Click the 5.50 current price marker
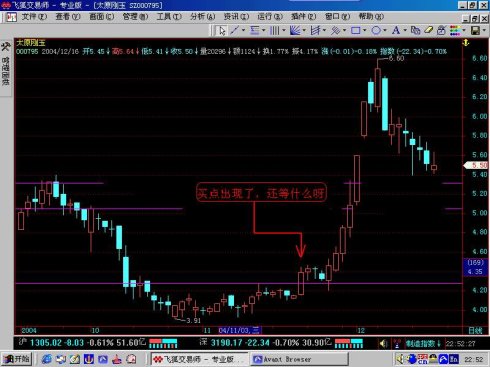The image size is (490, 367). click(475, 165)
